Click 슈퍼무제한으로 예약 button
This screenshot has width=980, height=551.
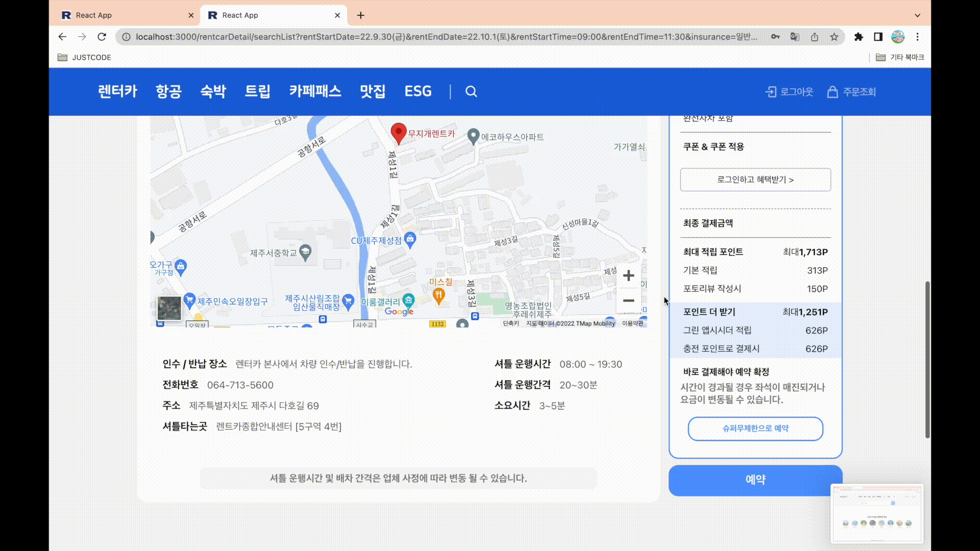tap(755, 429)
